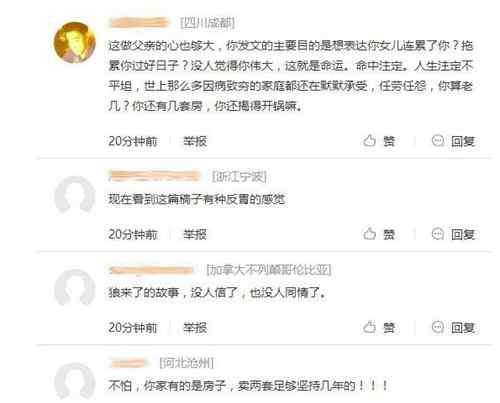The image size is (500, 403).
Task: Click 回复 text on the Ningbo comment
Action: [x=463, y=234]
